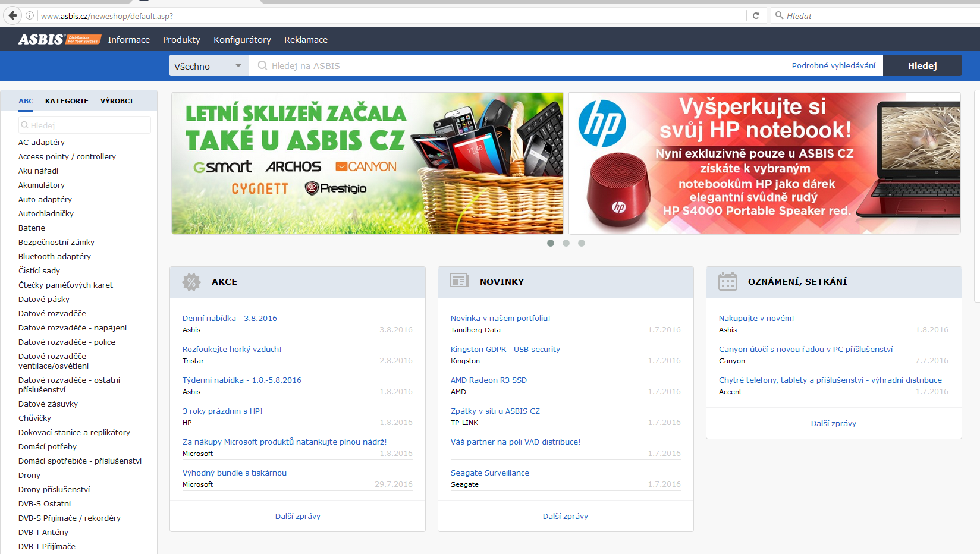Click the ASBIS logo
980x554 pixels.
pos(59,40)
